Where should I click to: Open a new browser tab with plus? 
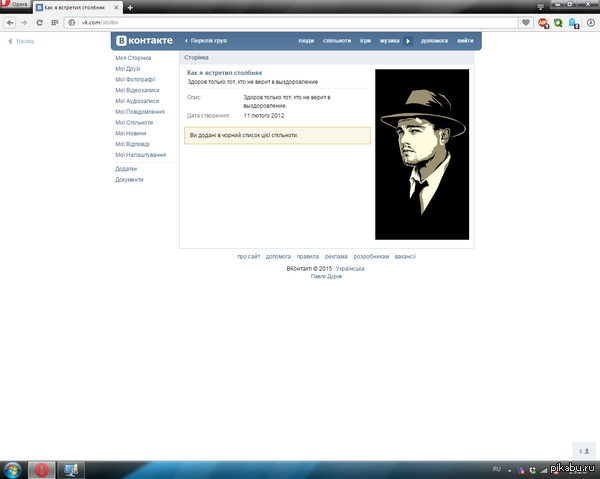coord(131,7)
